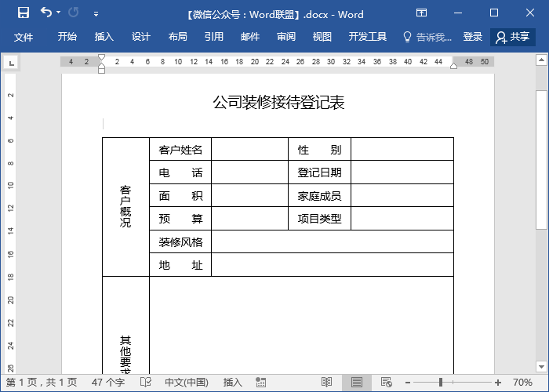Click the zoom slider handle

point(441,383)
